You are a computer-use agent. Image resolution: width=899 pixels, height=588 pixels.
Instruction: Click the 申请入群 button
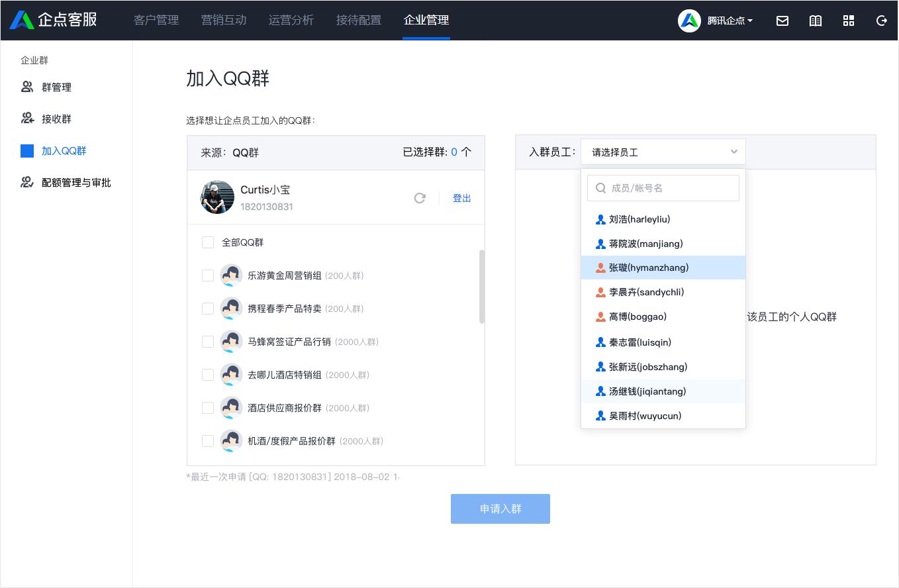[500, 509]
